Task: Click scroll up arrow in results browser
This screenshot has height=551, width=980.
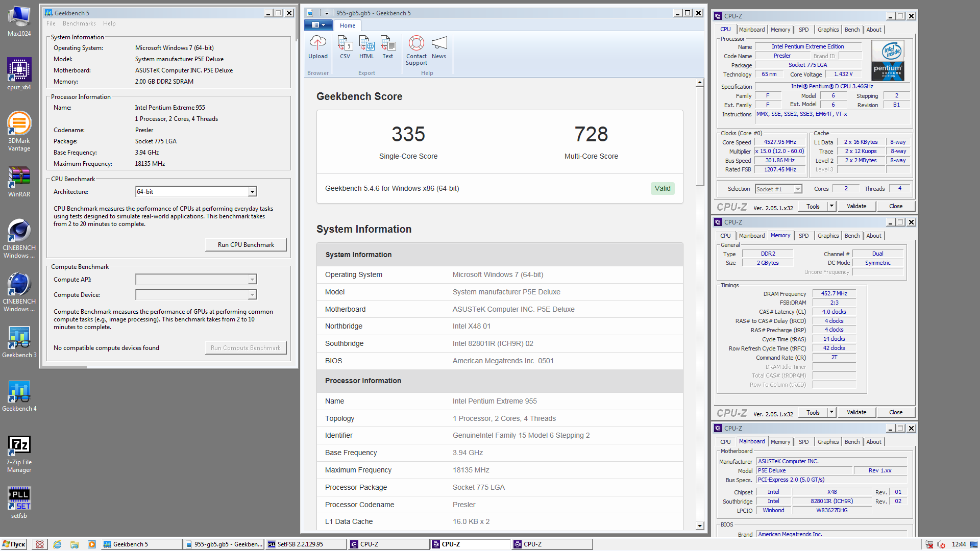Action: pos(700,83)
